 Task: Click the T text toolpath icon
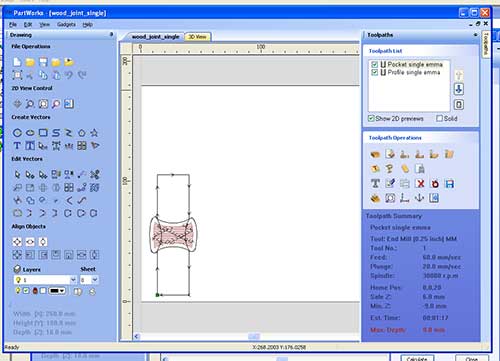375,183
